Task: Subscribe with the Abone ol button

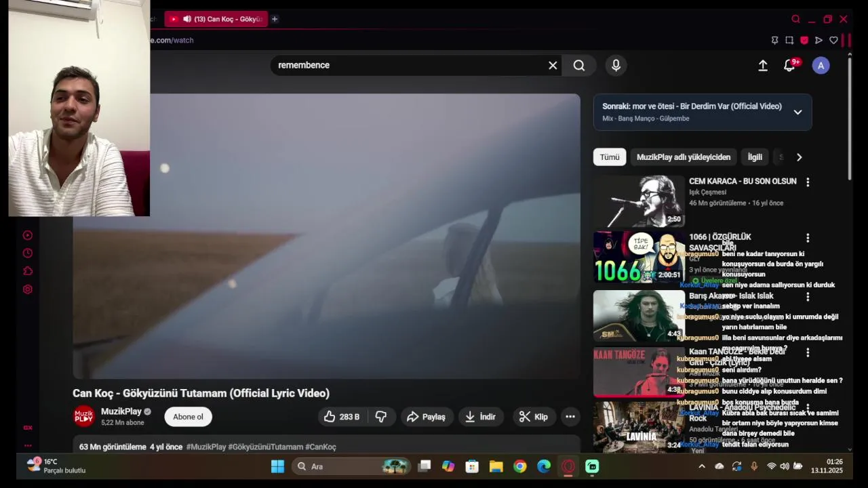Action: [x=188, y=417]
